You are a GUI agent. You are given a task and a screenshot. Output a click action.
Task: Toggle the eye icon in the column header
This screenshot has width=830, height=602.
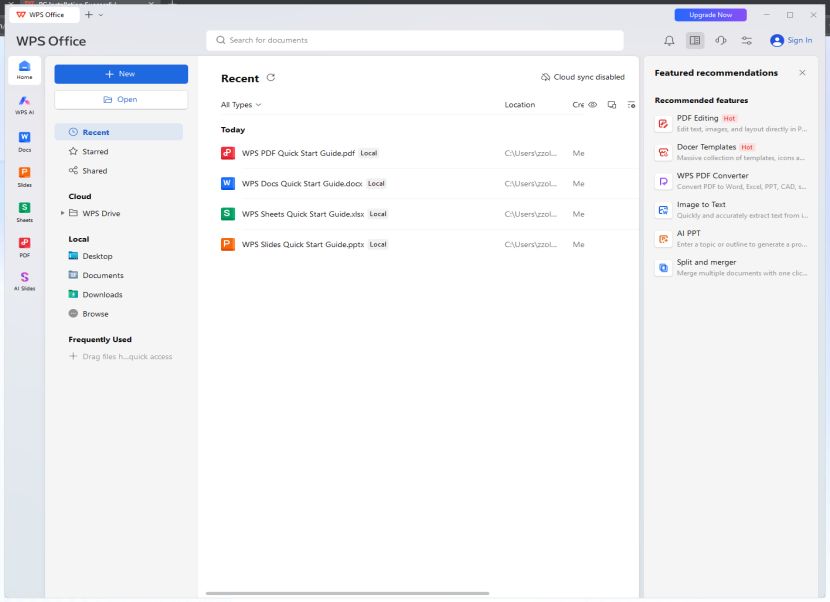click(x=593, y=105)
